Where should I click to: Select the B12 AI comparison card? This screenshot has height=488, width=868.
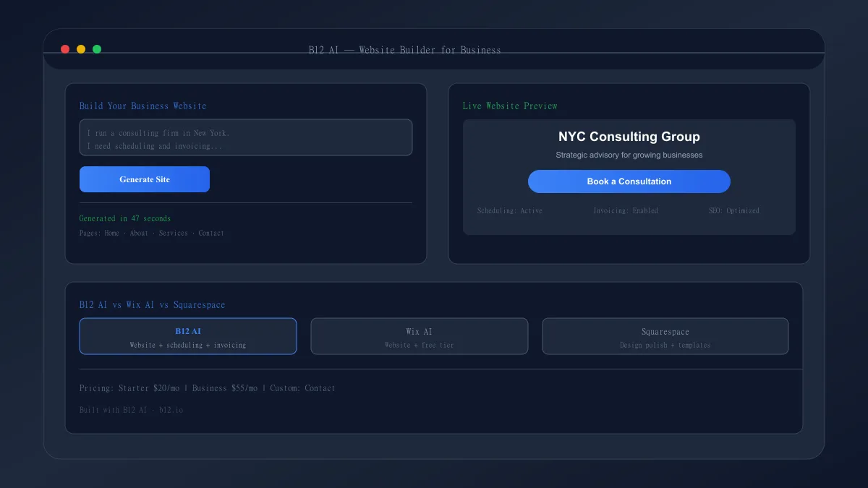188,336
